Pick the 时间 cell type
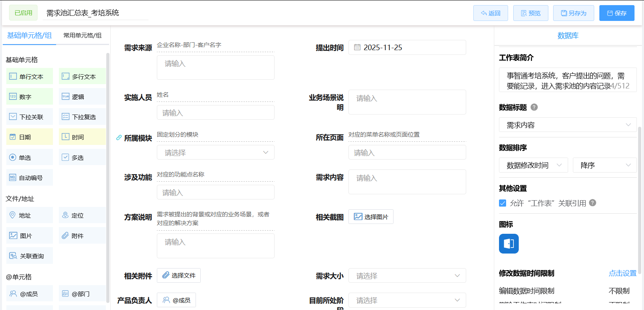 (x=82, y=137)
